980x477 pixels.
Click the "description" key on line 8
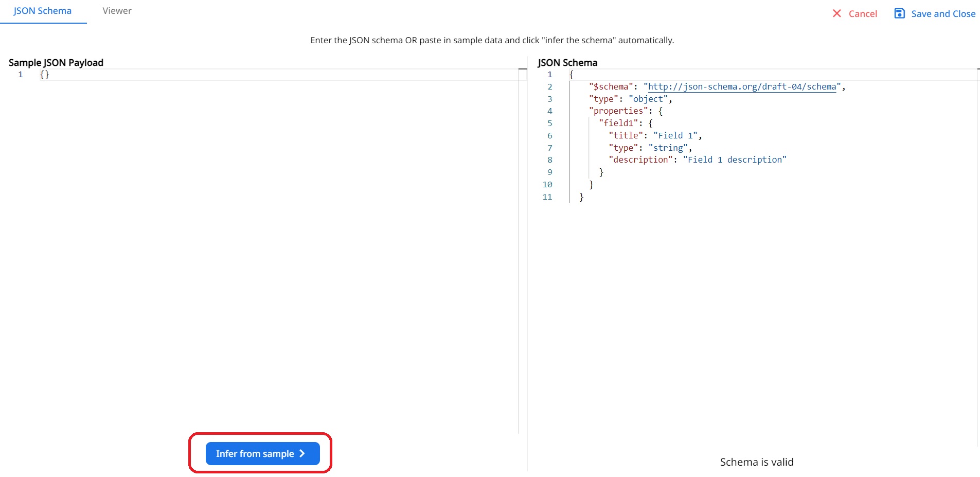[640, 160]
